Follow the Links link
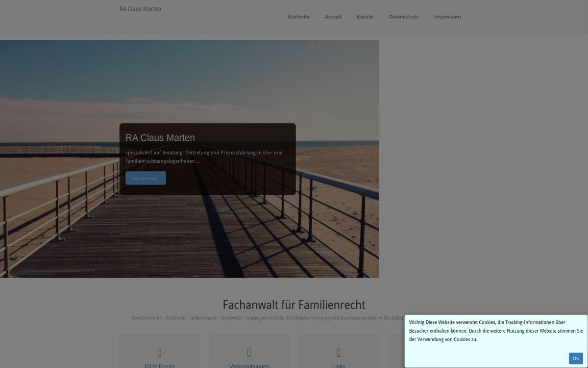This screenshot has width=588, height=368. pos(339,366)
